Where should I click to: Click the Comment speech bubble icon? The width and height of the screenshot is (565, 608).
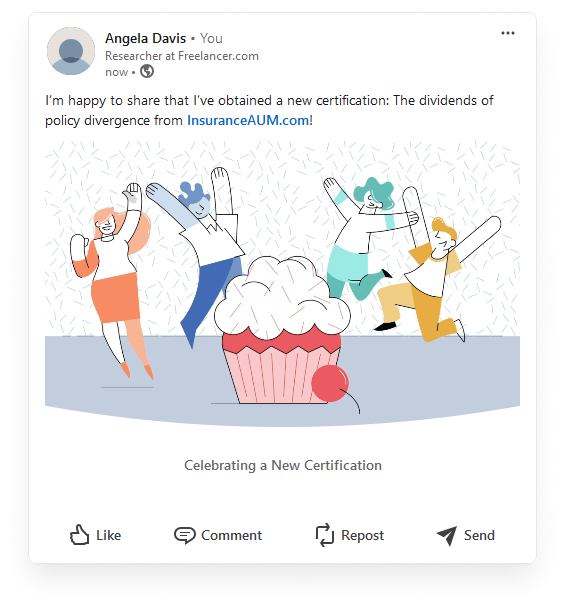185,535
